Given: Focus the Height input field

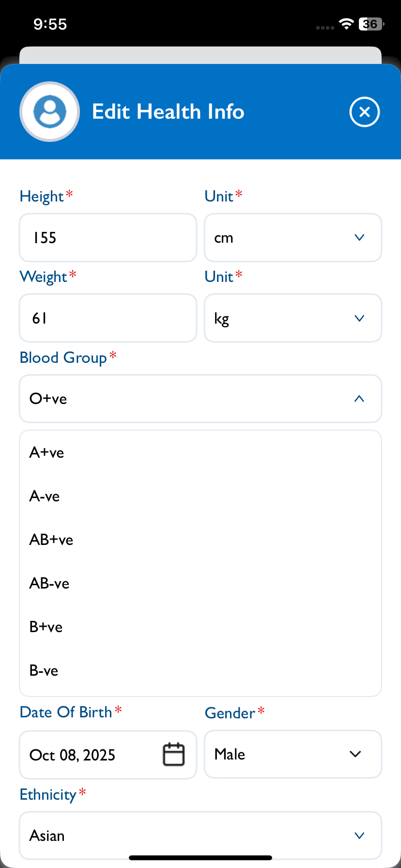Looking at the screenshot, I should coord(108,237).
